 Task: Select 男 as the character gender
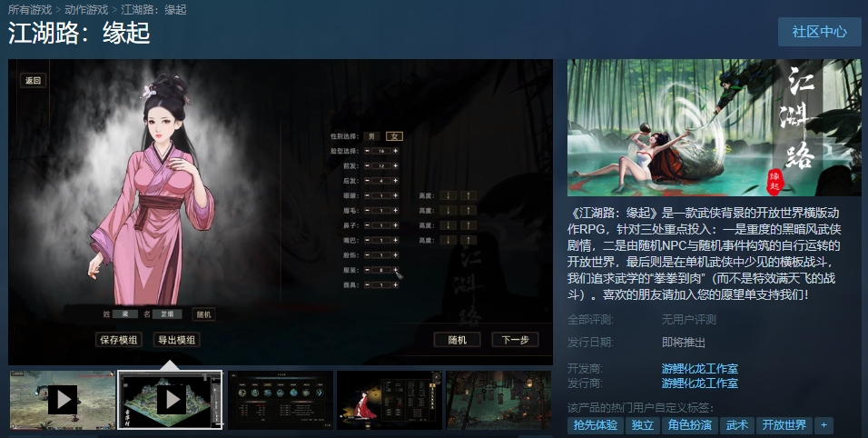(372, 136)
